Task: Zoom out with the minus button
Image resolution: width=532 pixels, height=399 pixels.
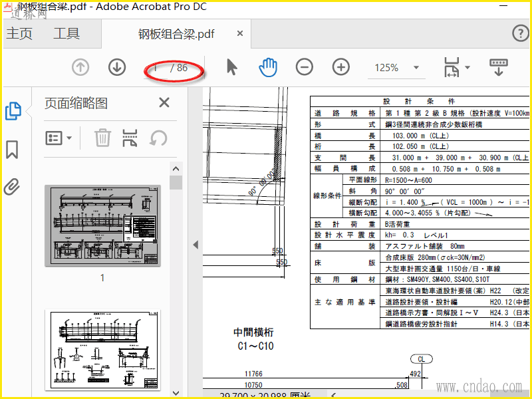Action: coord(305,67)
